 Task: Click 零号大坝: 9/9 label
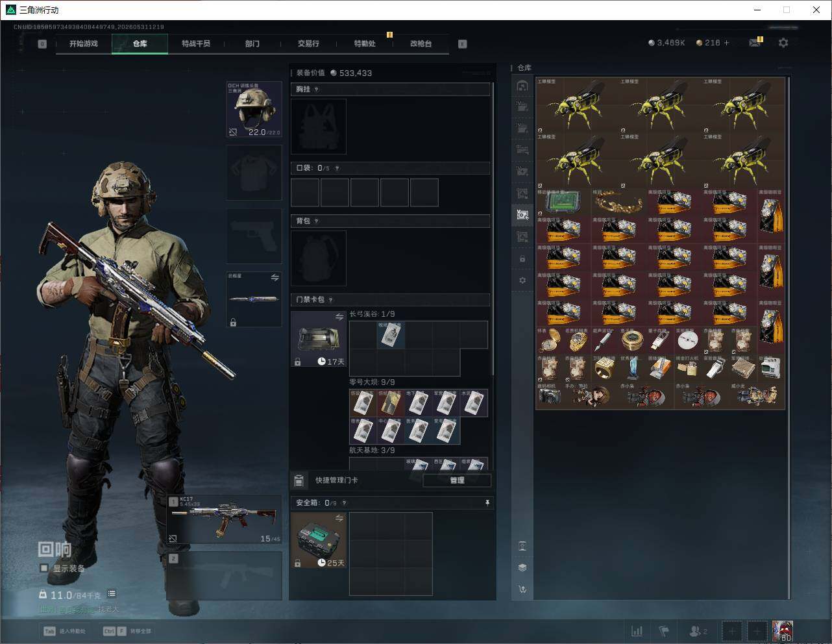coord(372,382)
